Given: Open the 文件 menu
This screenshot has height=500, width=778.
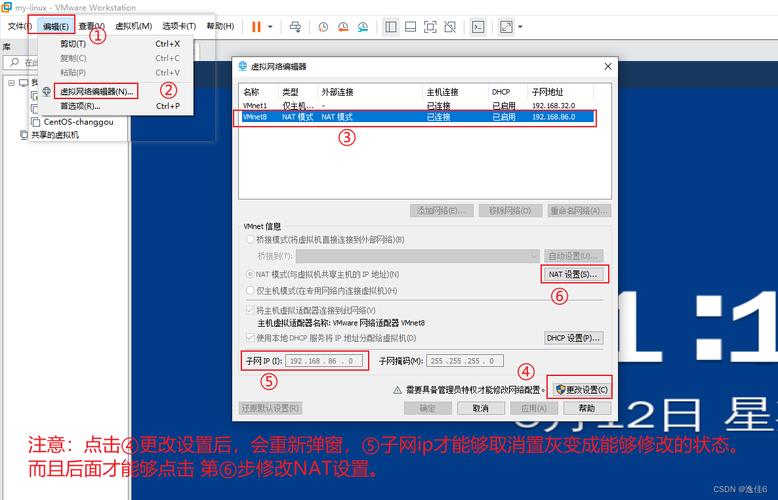Looking at the screenshot, I should (x=19, y=26).
